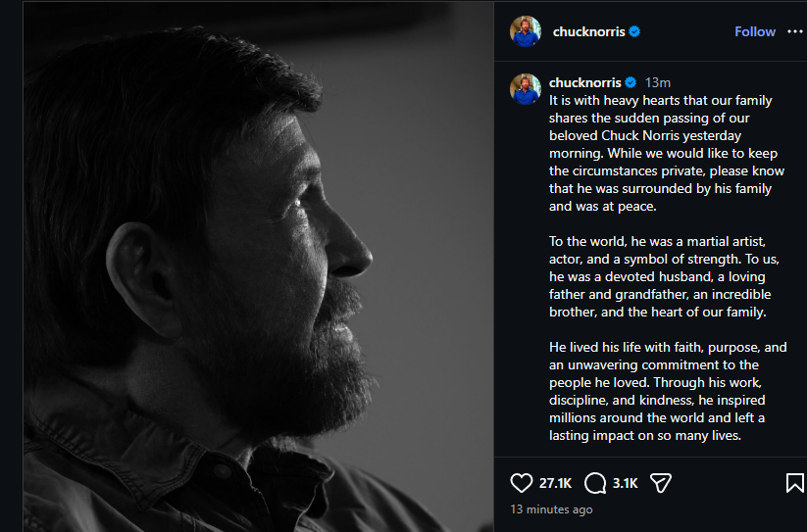This screenshot has height=532, width=807.
Task: Click the "13 minutes ago" post date
Action: (551, 509)
